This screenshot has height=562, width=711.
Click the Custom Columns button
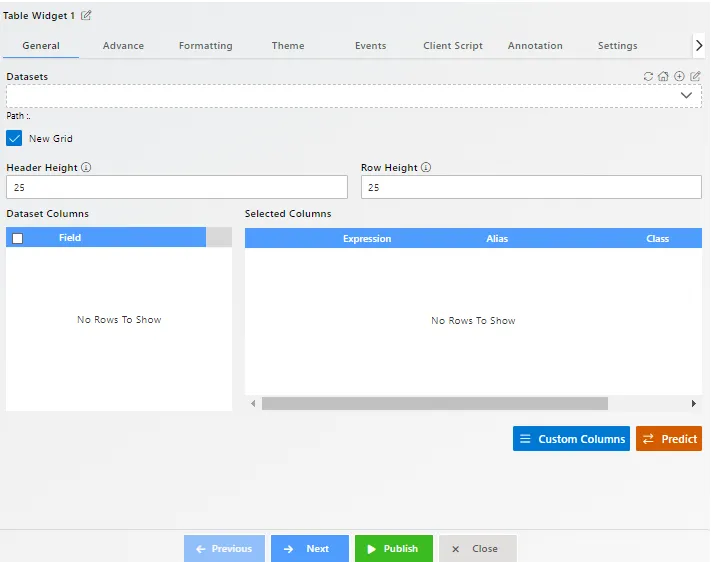click(x=571, y=439)
